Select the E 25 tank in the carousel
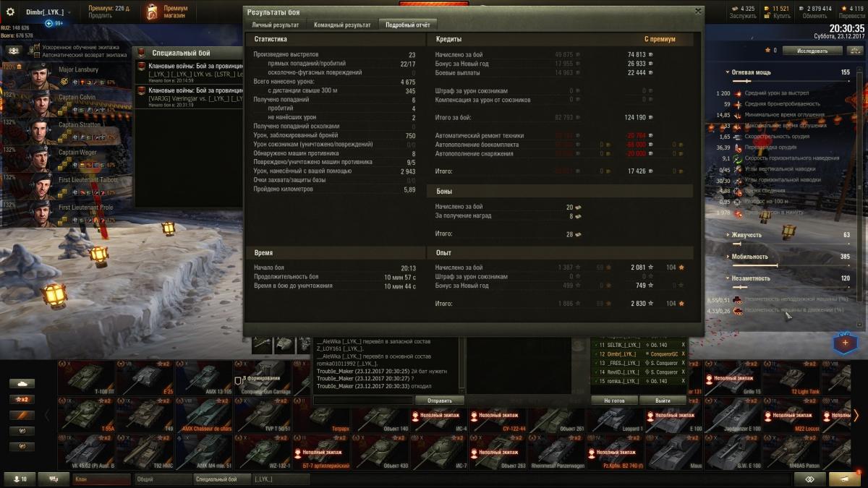This screenshot has height=488, width=868. (145, 378)
